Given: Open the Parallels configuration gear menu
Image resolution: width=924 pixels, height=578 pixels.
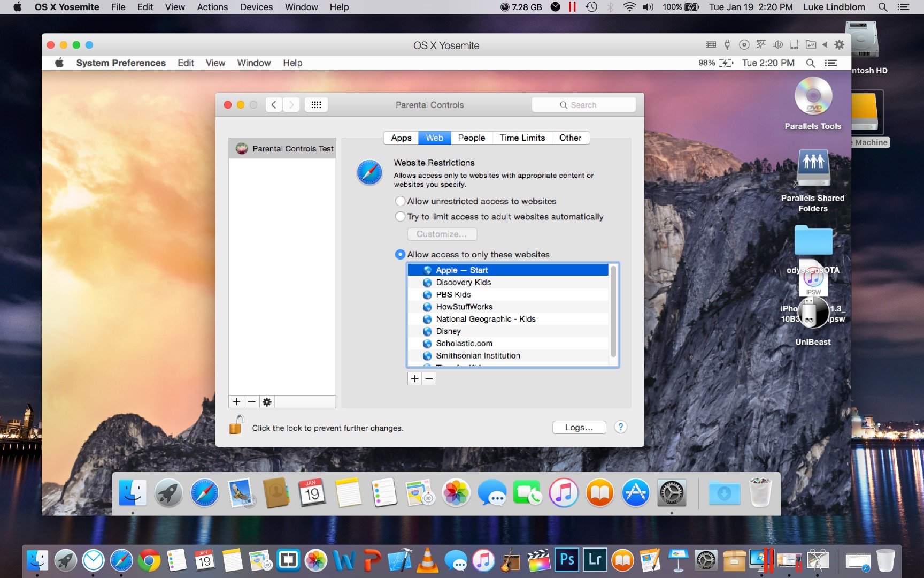Looking at the screenshot, I should click(x=840, y=45).
